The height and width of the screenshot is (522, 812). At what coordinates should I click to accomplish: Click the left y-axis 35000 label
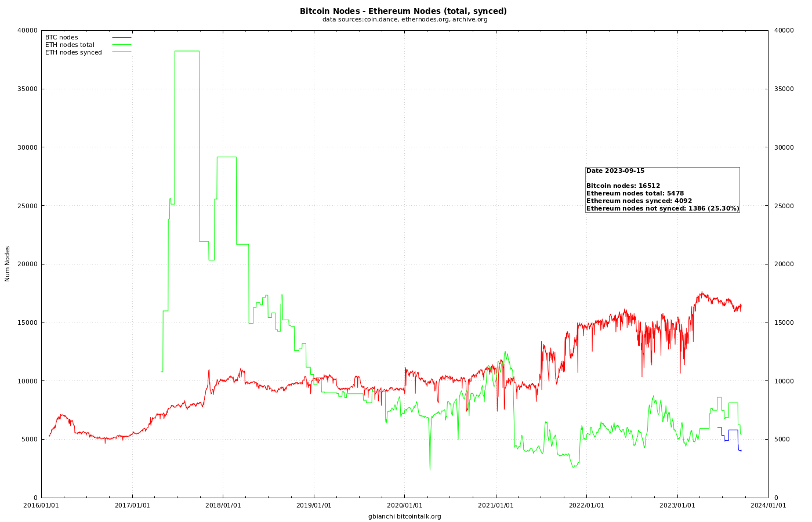click(28, 89)
